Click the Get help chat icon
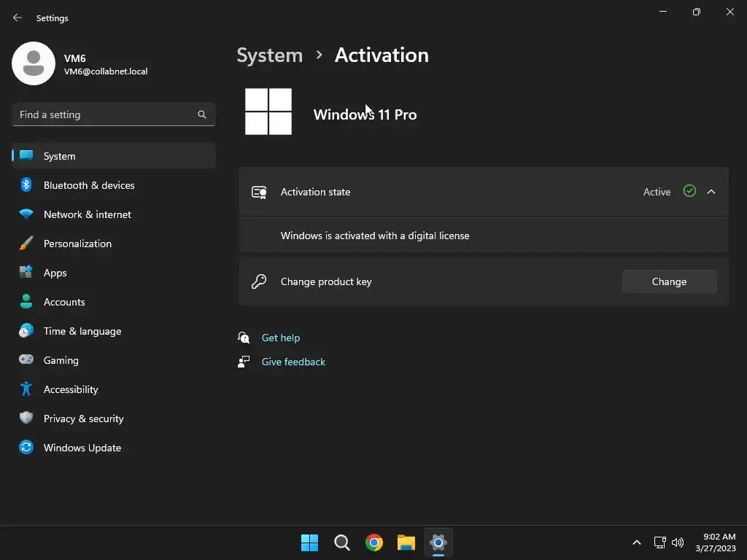The image size is (747, 560). pos(244,338)
